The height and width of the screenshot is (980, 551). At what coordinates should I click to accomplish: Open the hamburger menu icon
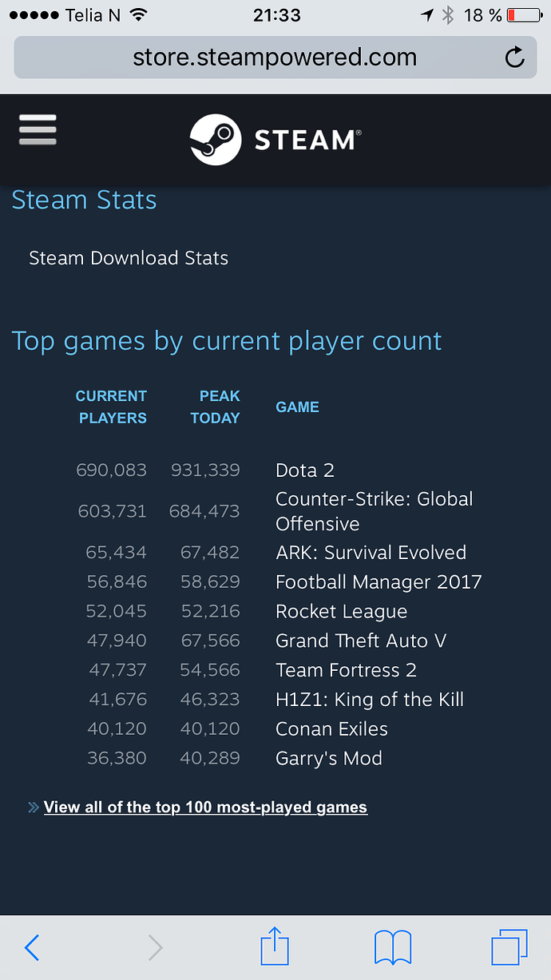click(x=38, y=129)
